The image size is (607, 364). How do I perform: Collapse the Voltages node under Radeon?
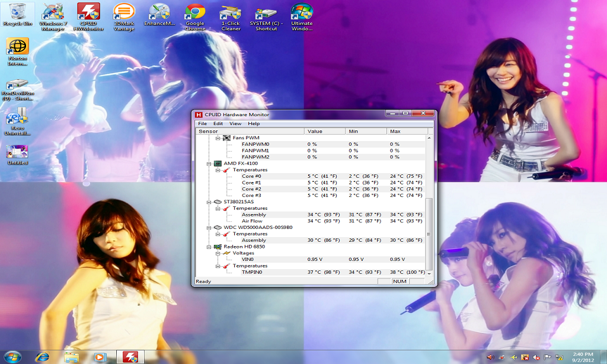[218, 253]
